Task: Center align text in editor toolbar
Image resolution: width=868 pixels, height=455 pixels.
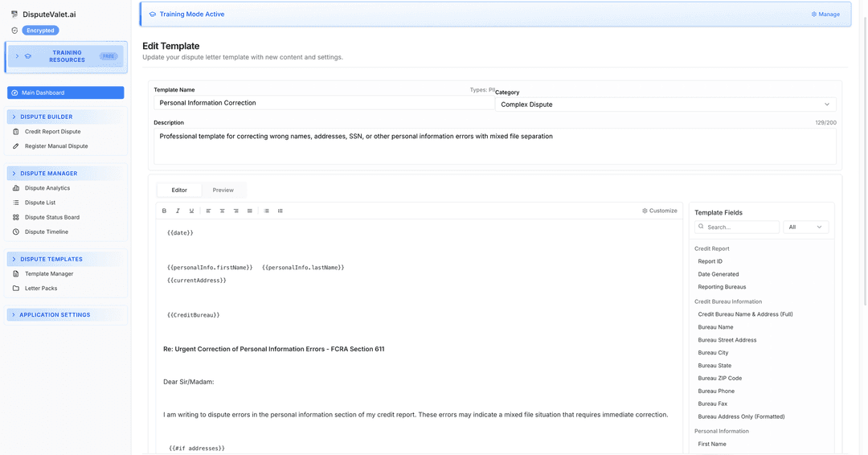Action: click(x=222, y=211)
